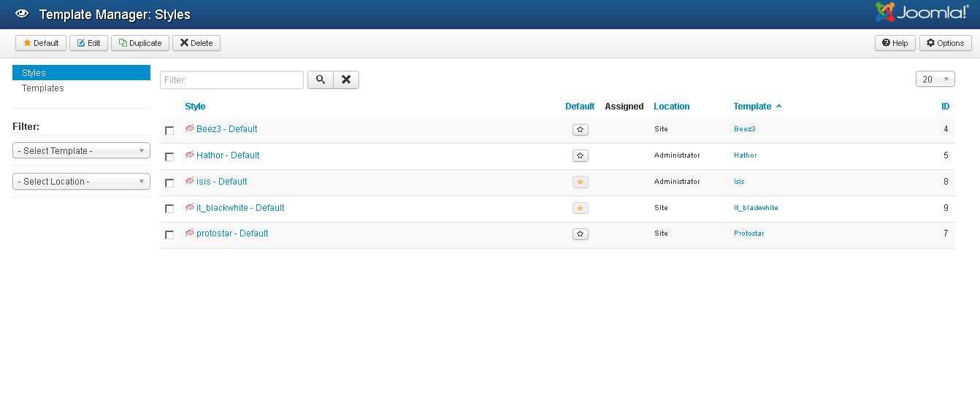Open the list limit dropdown showing 20
Screen dimensions: 980x394
coord(935,80)
